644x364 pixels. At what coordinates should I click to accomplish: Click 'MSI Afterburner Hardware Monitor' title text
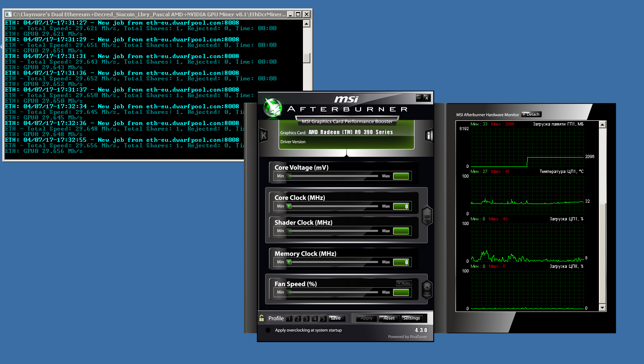click(x=487, y=115)
